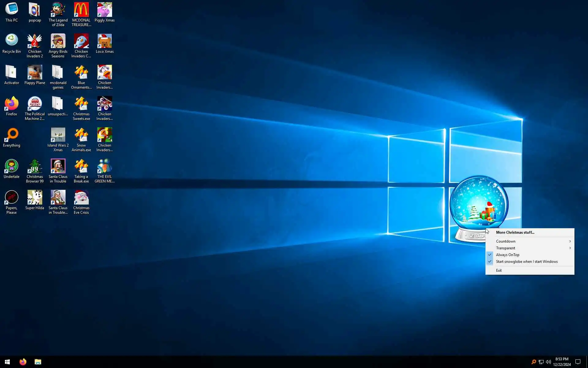Open the Chicken Invaders 2 desktop icon

35,41
